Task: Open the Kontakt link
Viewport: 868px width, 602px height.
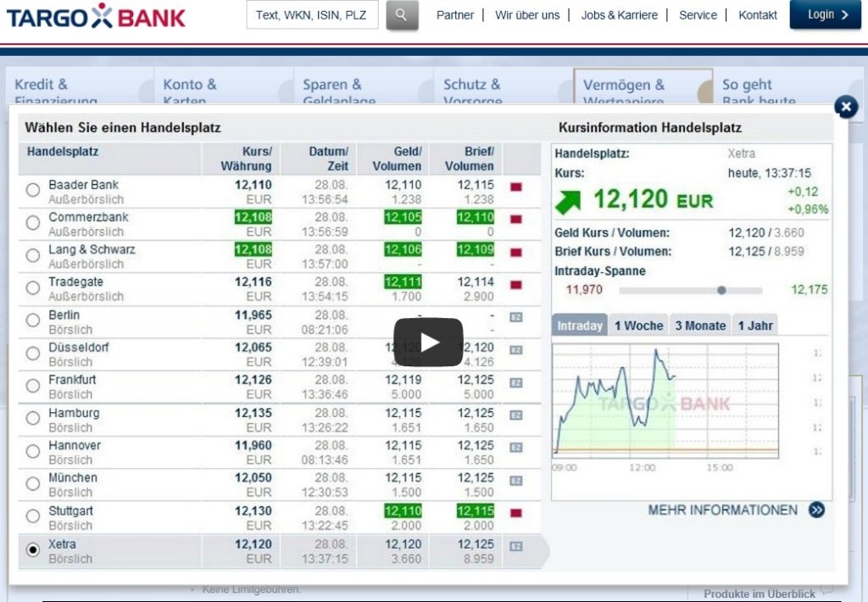Action: (757, 15)
